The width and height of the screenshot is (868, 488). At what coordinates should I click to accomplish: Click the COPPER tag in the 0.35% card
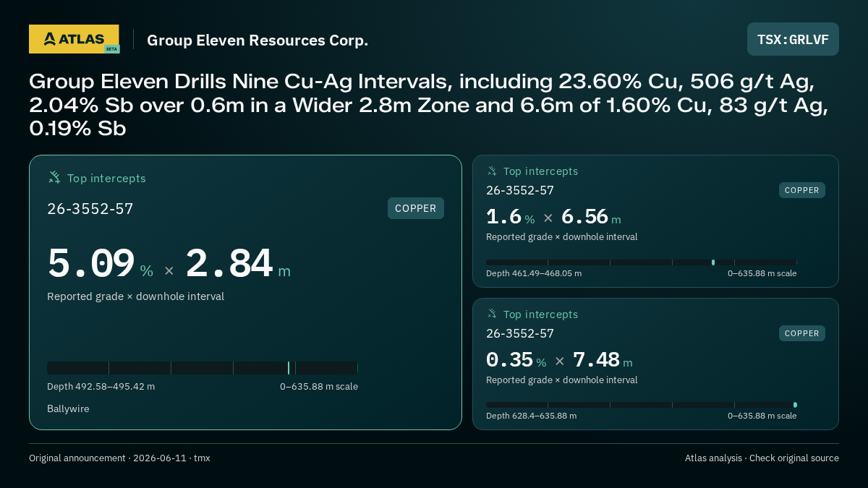point(802,333)
